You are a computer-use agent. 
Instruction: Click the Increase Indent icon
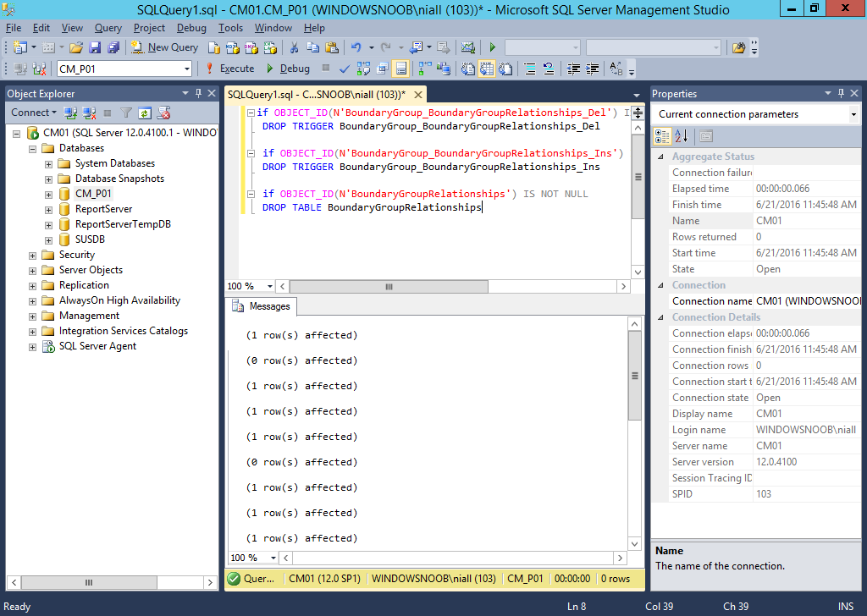point(592,69)
